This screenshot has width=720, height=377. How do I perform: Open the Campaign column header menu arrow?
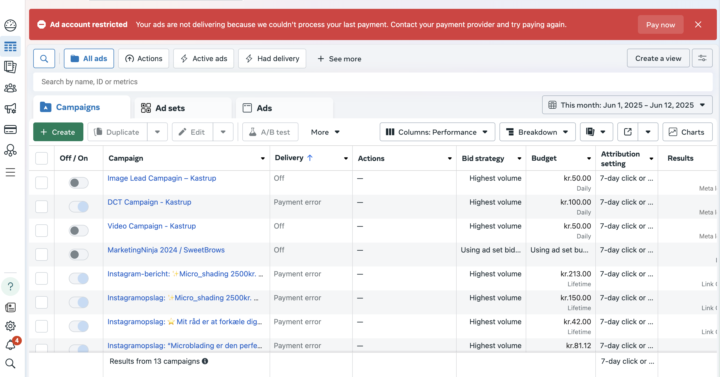coord(263,158)
